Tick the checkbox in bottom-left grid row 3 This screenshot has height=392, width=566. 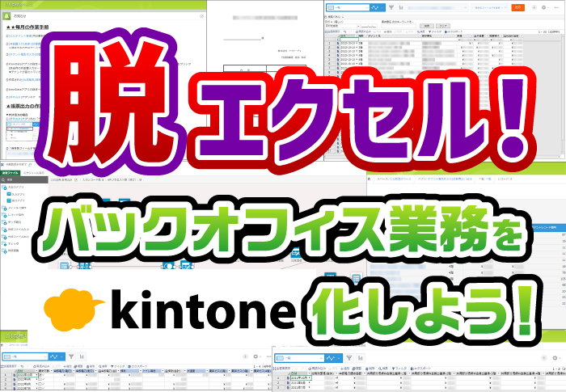tap(40, 385)
